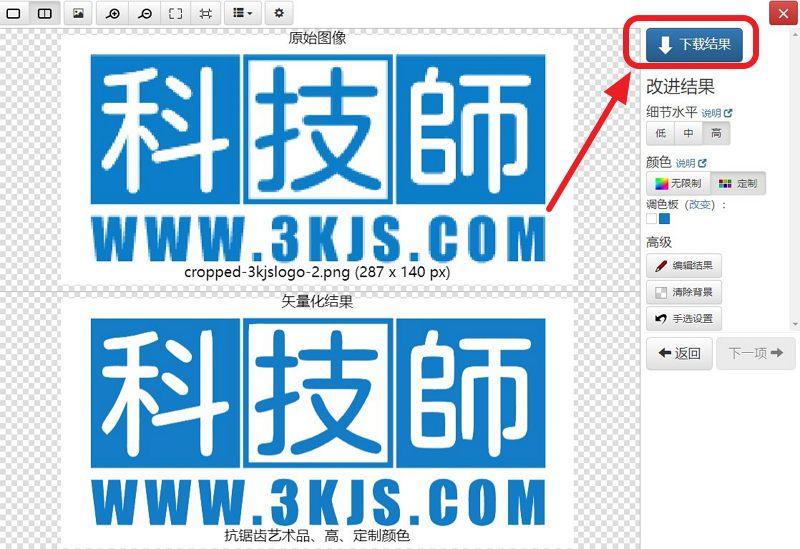Open the 细节水平 说明 help link
This screenshot has height=549, width=800.
coord(716,113)
